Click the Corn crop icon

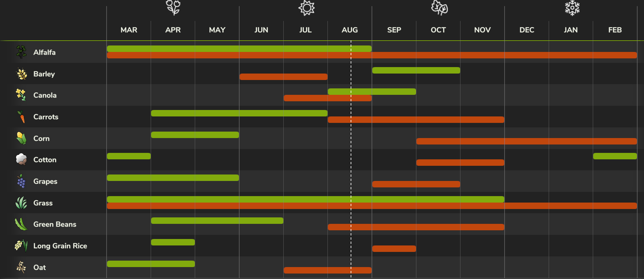tap(22, 138)
